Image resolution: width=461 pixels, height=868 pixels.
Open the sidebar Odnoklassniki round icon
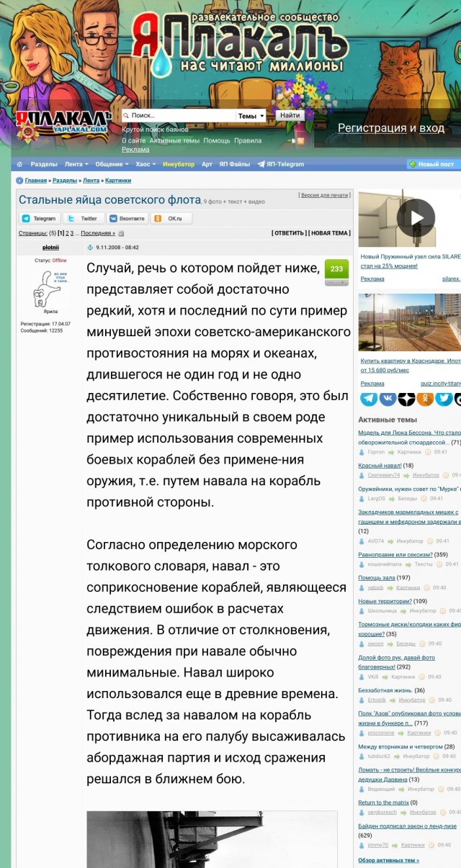tap(425, 398)
